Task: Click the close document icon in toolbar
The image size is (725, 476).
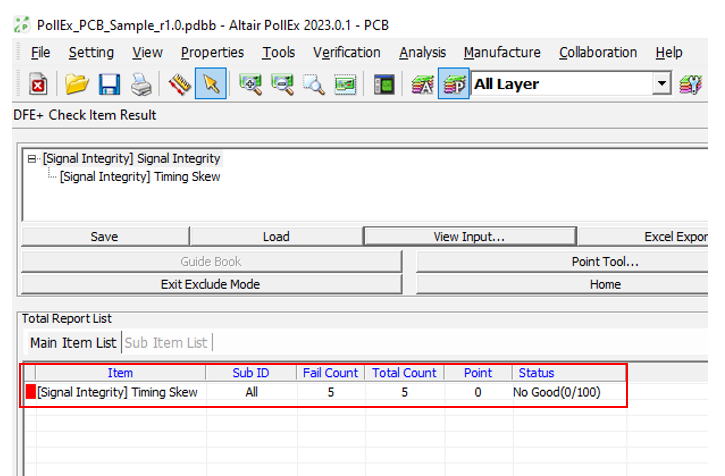Action: pyautogui.click(x=38, y=85)
